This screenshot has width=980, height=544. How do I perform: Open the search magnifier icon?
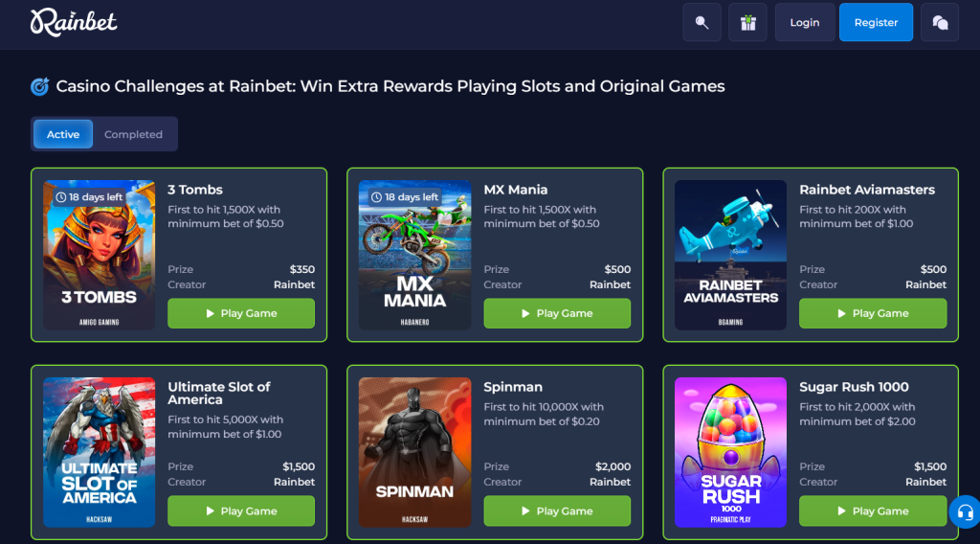pyautogui.click(x=702, y=23)
